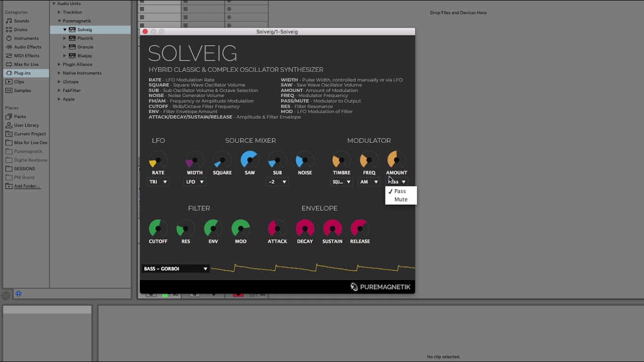Open the Clips category
644x362 pixels.
point(19,81)
